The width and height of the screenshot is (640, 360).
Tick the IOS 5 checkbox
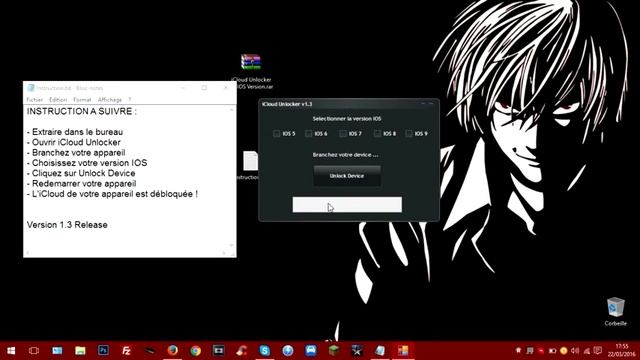coord(276,133)
